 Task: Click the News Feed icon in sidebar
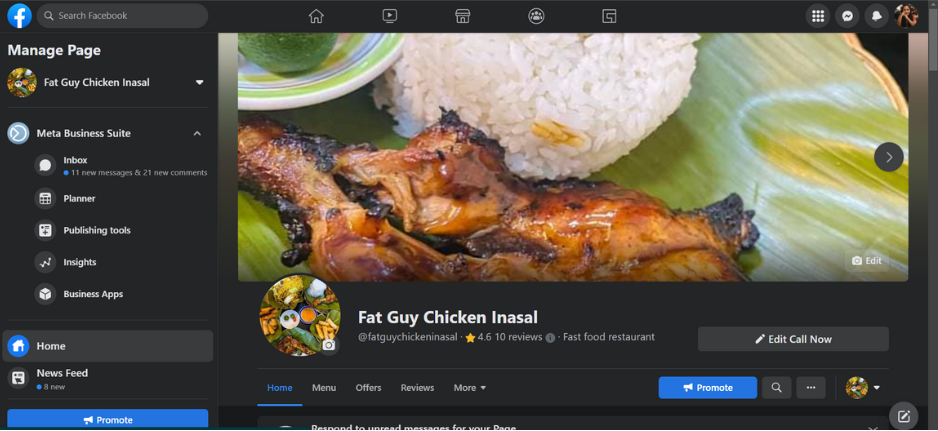point(18,378)
